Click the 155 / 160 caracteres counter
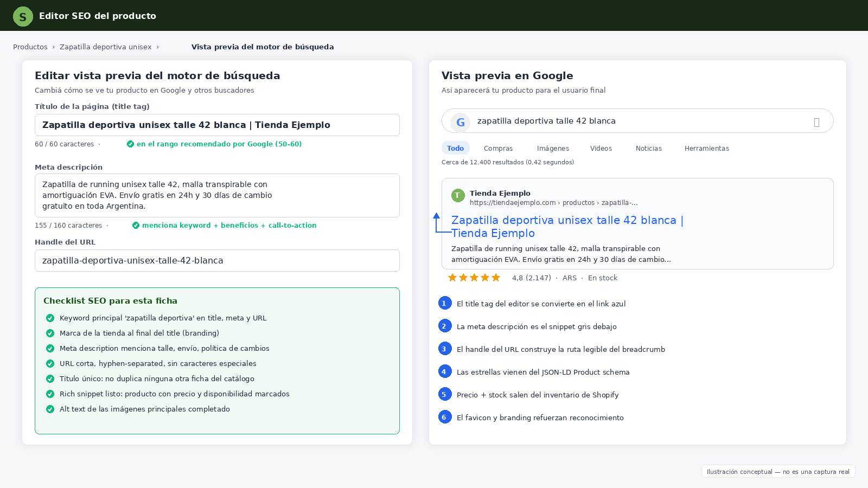868x488 pixels. (x=68, y=226)
